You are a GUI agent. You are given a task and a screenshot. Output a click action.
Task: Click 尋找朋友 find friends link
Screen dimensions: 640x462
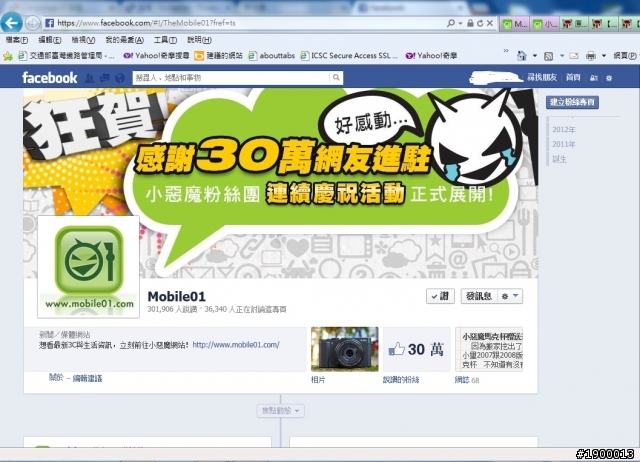click(542, 78)
